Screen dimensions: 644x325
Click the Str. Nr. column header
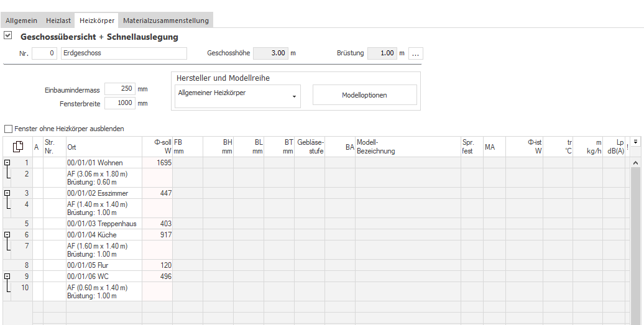55,147
